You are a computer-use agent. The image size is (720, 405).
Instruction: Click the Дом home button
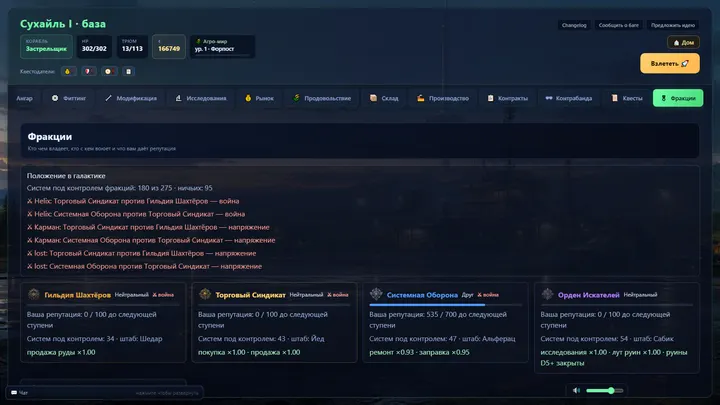683,42
